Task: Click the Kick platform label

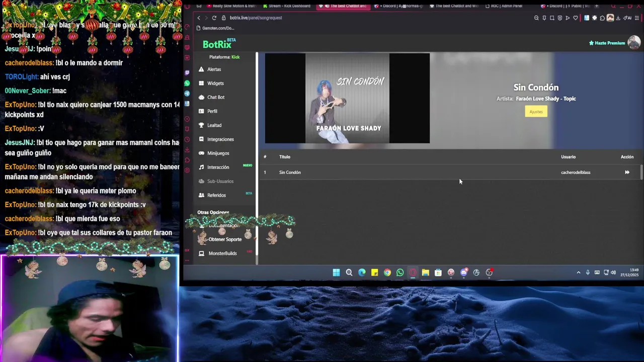Action: 235,57
